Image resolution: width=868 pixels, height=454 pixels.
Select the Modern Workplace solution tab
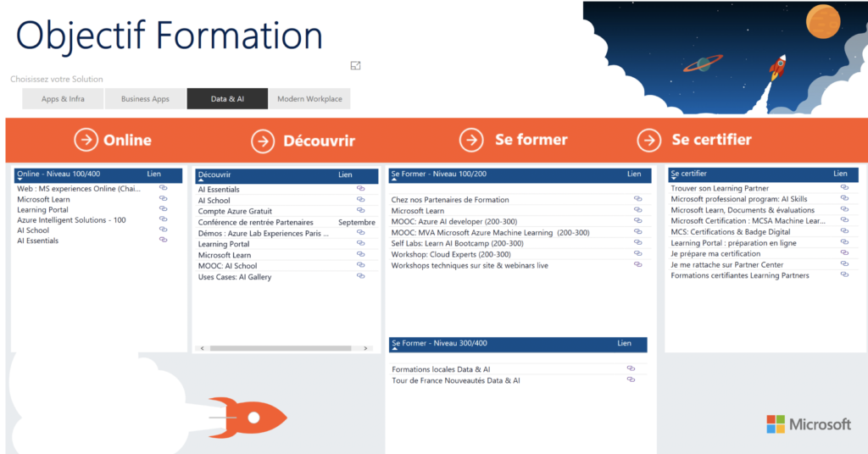pyautogui.click(x=309, y=98)
